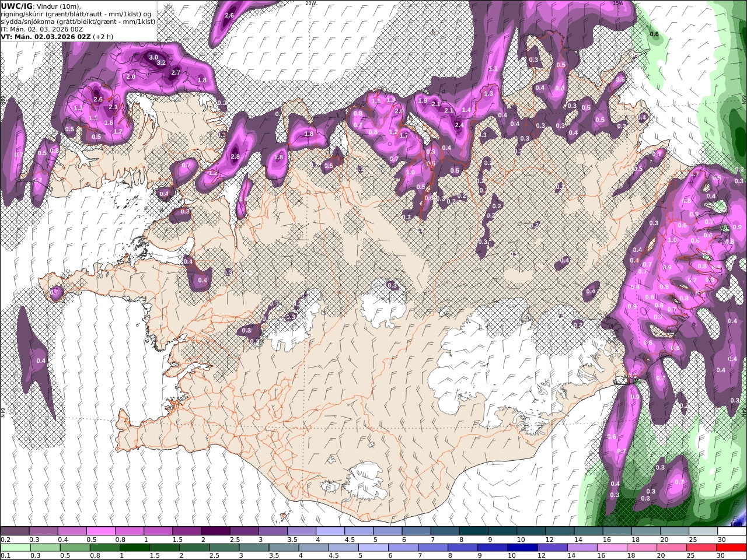Image resolution: width=747 pixels, height=560 pixels.
Task: Select upper legend swatch between 2.5 and 3
Action: point(244,531)
